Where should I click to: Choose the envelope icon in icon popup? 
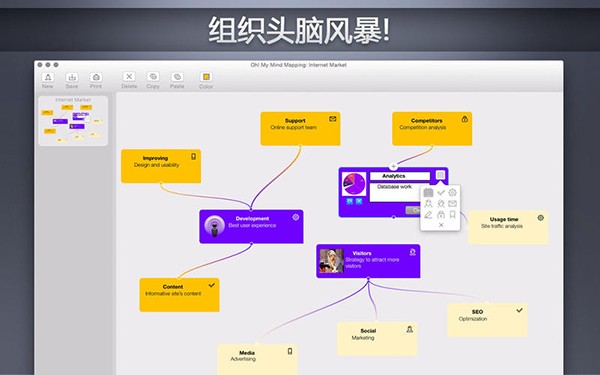coord(453,204)
